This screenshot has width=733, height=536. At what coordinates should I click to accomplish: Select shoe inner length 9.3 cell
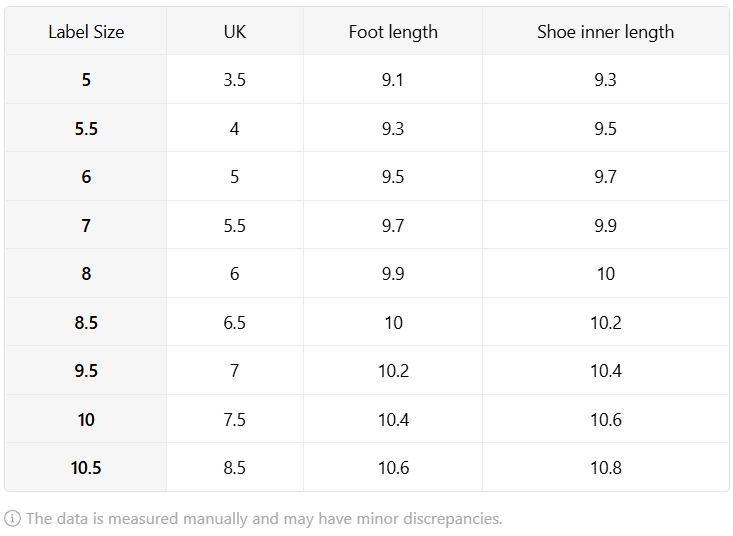[x=605, y=79]
